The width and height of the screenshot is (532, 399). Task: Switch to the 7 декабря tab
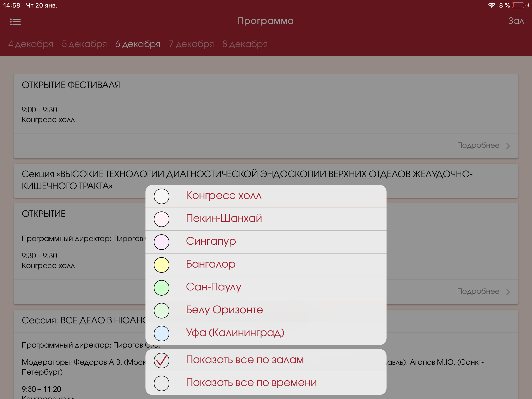pyautogui.click(x=191, y=44)
